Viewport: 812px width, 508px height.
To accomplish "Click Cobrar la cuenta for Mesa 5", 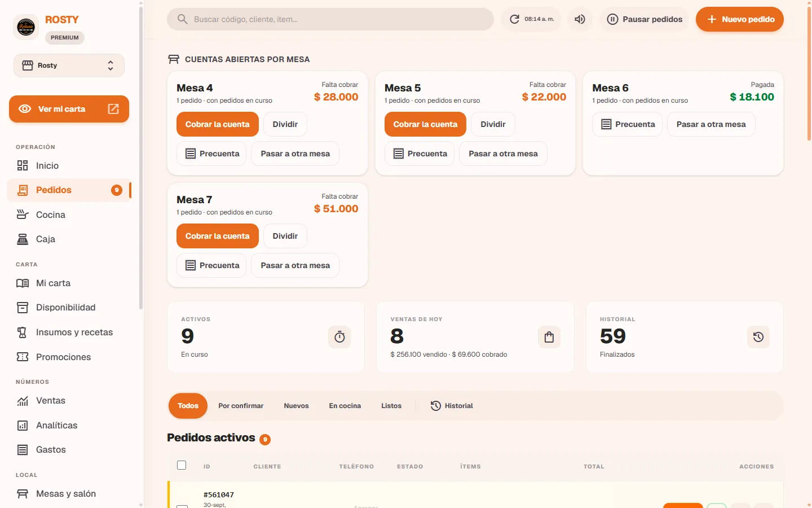I will click(425, 124).
